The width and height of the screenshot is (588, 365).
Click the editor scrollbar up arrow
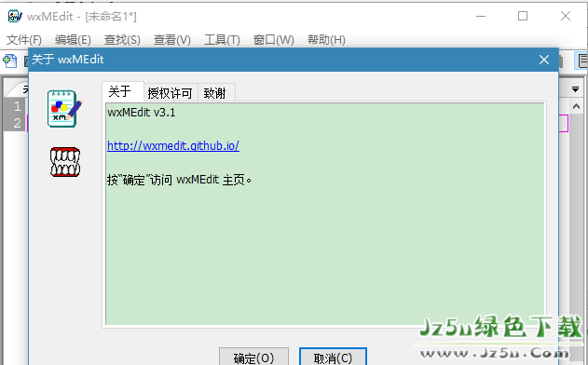(x=577, y=106)
